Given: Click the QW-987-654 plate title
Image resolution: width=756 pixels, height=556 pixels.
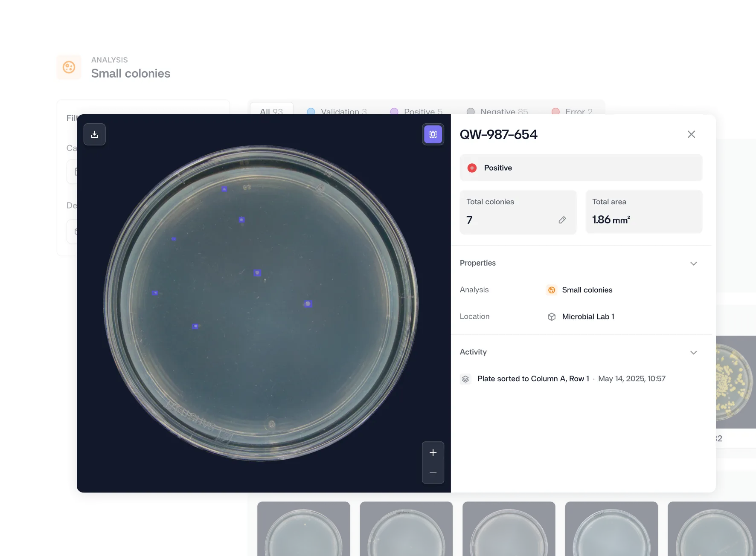Looking at the screenshot, I should pos(498,134).
